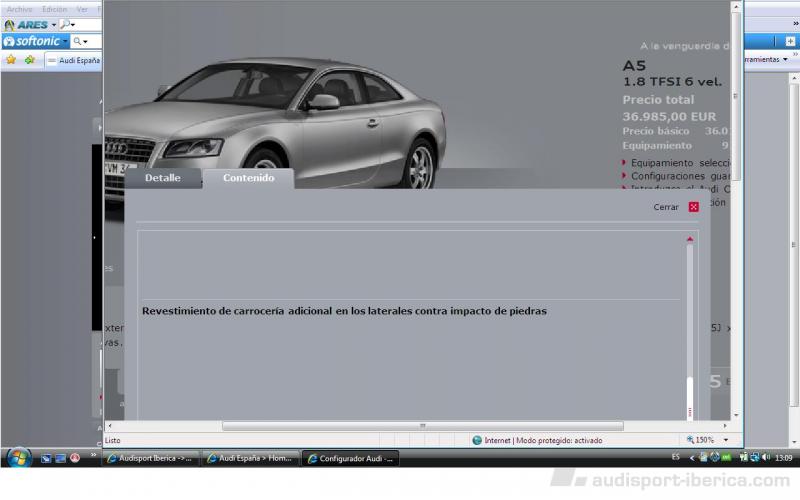
Task: Open the Favorites star icon
Action: tap(11, 60)
